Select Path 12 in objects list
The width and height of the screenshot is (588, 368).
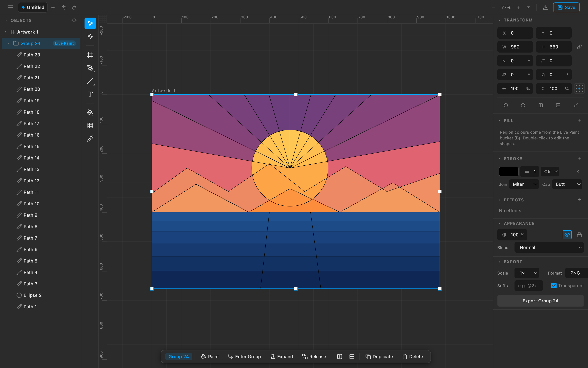pos(41,181)
